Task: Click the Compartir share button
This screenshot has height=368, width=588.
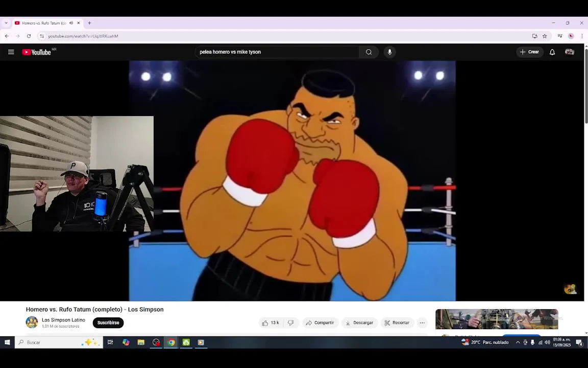Action: pyautogui.click(x=320, y=323)
